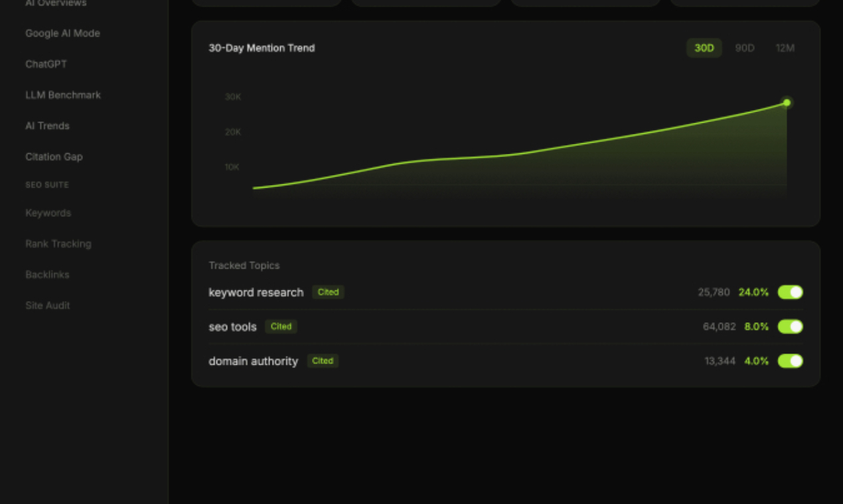Image resolution: width=843 pixels, height=504 pixels.
Task: Select AI Trends in sidebar
Action: (47, 126)
